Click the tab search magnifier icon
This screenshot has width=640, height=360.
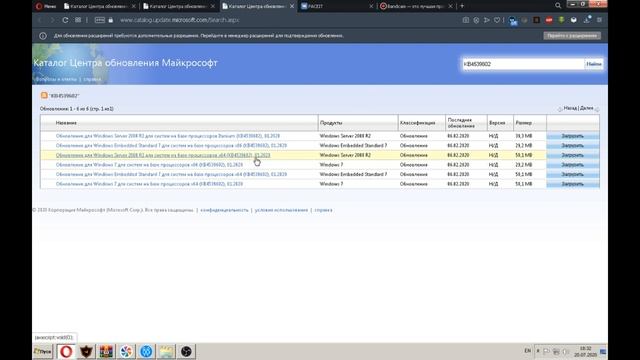click(x=558, y=6)
